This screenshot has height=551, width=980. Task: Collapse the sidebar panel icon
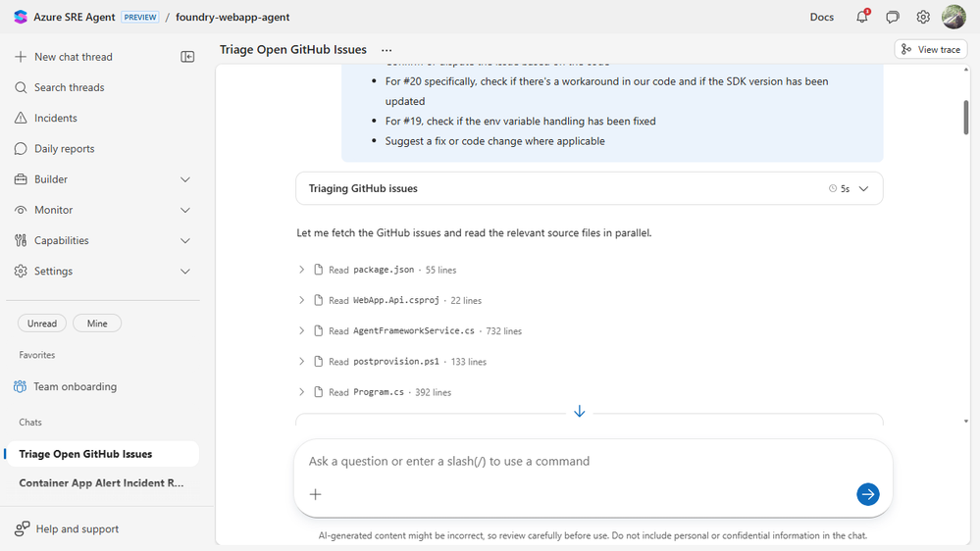point(187,57)
